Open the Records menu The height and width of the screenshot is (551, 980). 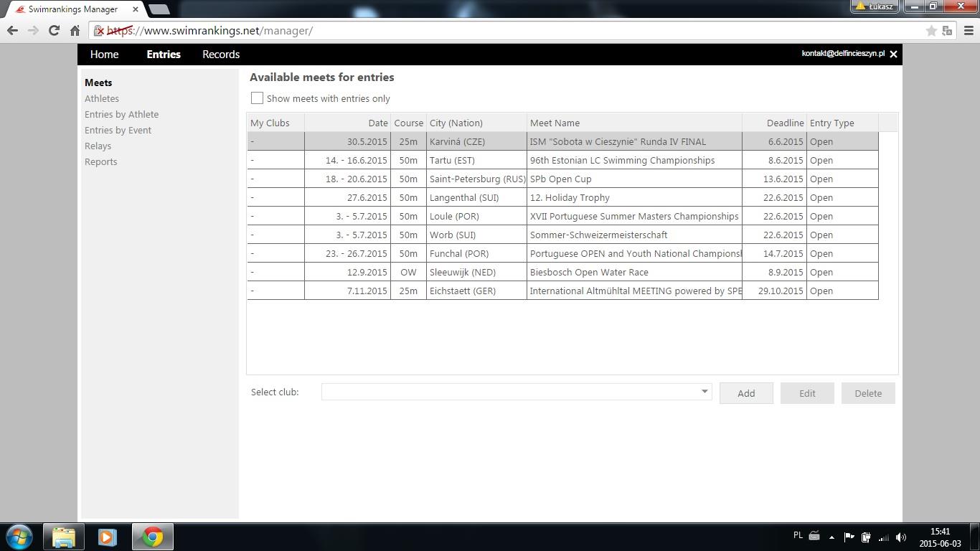click(221, 55)
